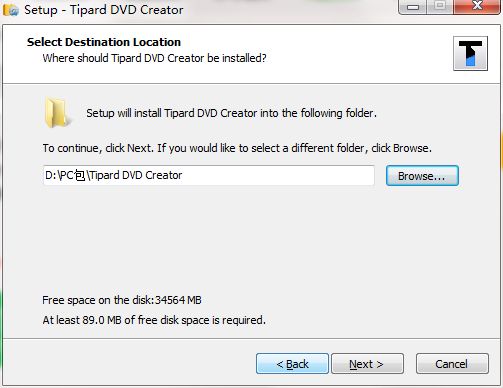The width and height of the screenshot is (503, 388).
Task: Go to the previous step with Back
Action: [292, 364]
